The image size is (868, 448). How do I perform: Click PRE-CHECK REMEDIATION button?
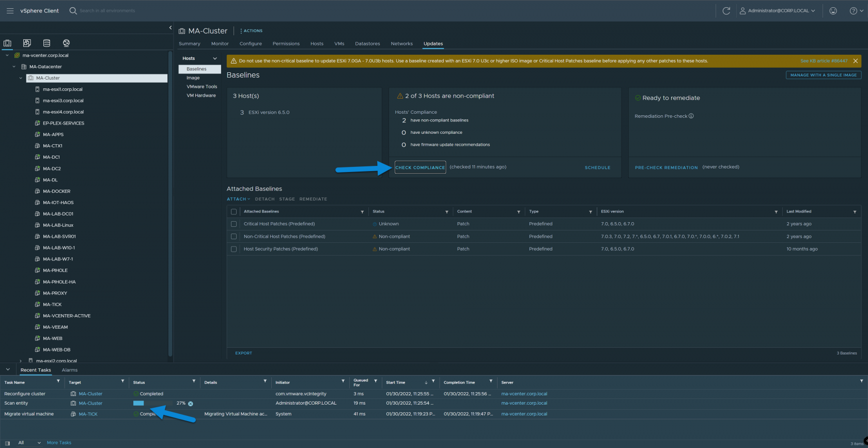[x=666, y=167]
